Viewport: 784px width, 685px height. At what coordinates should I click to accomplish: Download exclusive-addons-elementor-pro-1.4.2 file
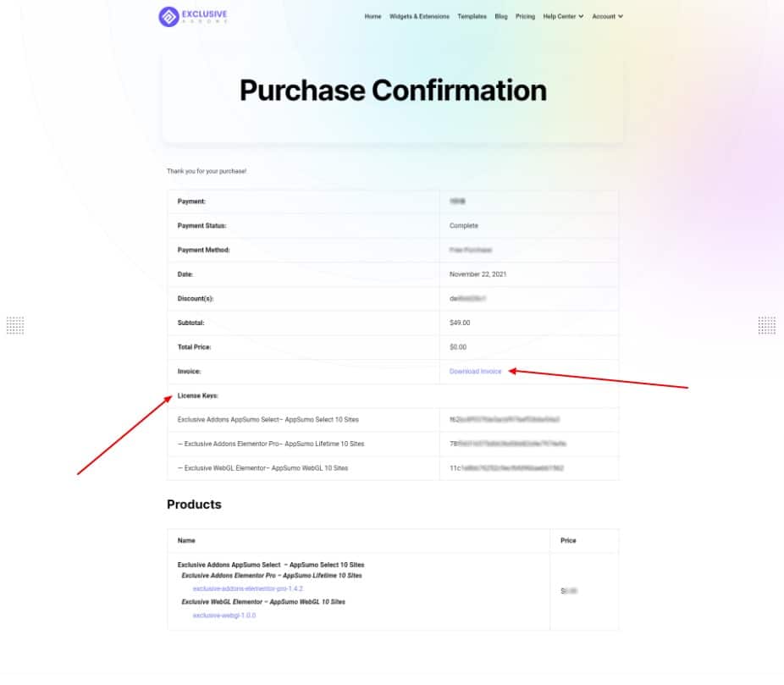tap(247, 588)
